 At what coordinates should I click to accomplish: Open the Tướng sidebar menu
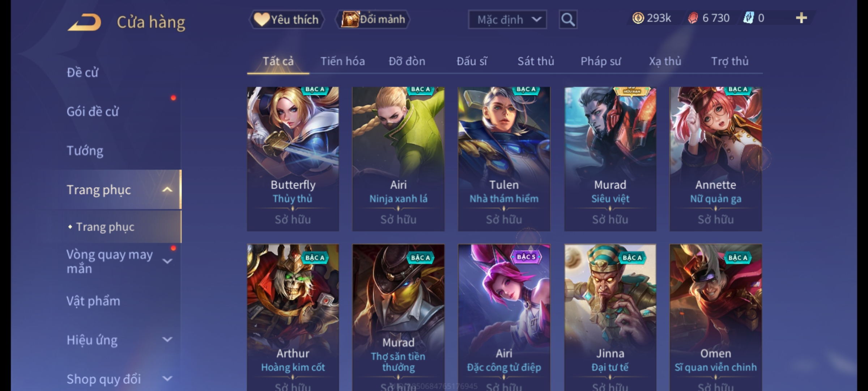click(x=85, y=151)
